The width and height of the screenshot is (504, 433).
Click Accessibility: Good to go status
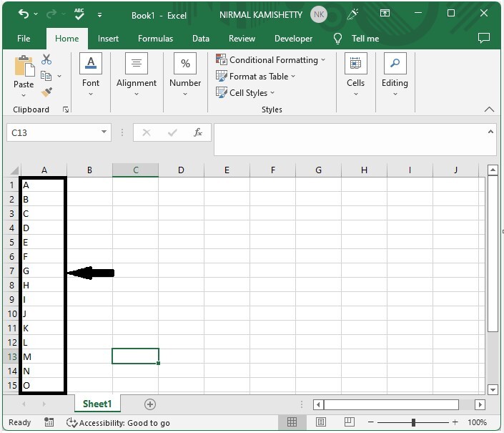coord(118,423)
